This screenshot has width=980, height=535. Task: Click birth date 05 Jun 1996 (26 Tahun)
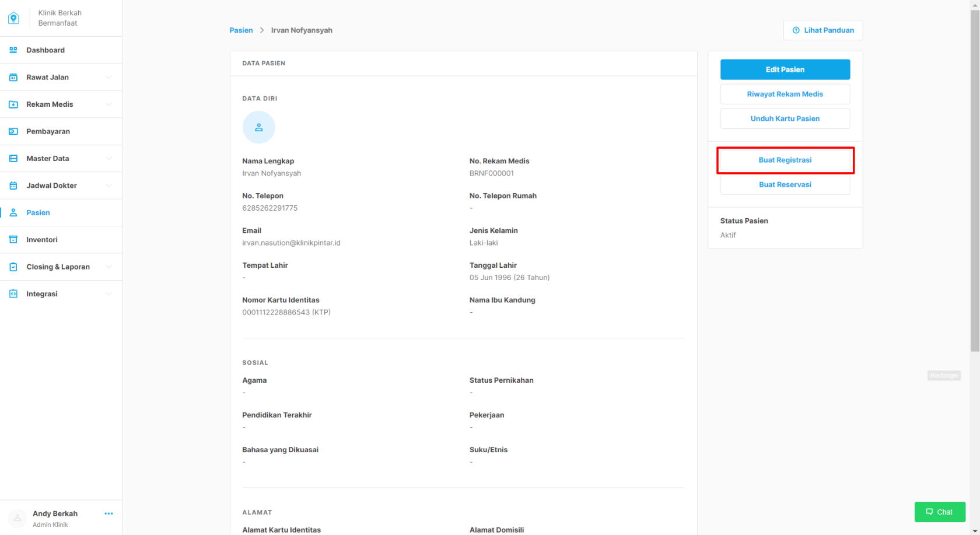(x=509, y=278)
